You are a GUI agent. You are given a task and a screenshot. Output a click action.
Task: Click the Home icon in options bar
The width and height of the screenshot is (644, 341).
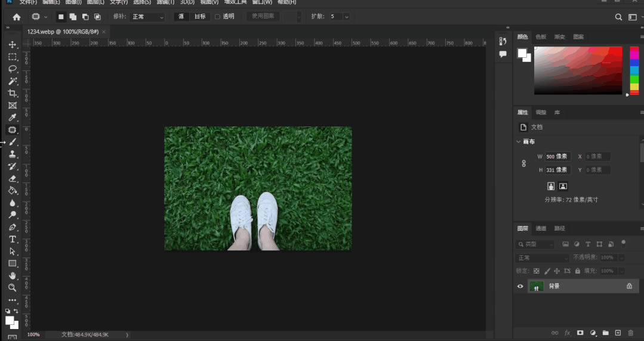coord(17,17)
